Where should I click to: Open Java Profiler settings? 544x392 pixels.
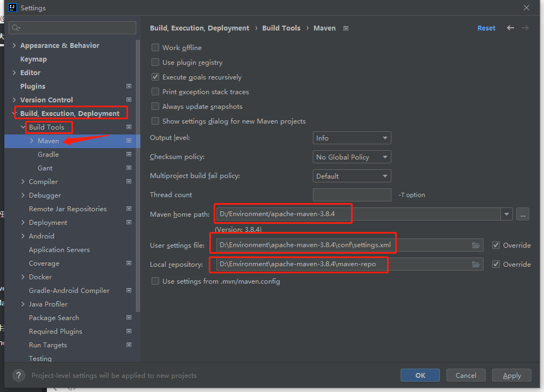[x=48, y=304]
